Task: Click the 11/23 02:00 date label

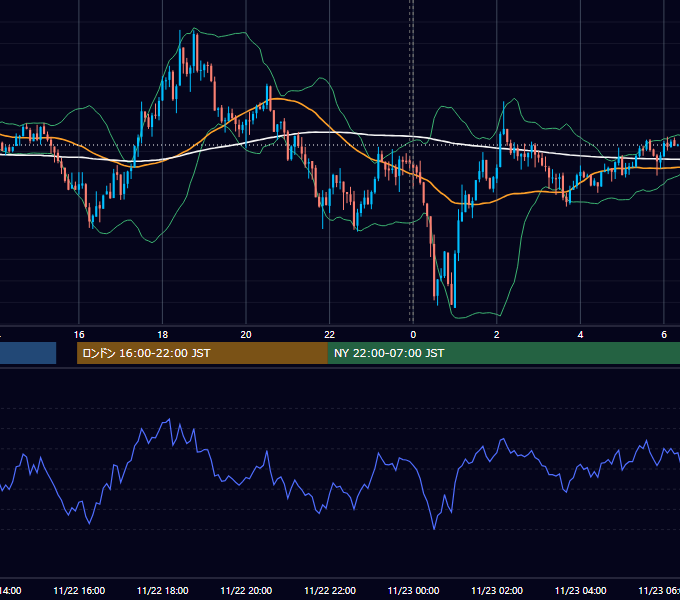Action: tap(497, 591)
